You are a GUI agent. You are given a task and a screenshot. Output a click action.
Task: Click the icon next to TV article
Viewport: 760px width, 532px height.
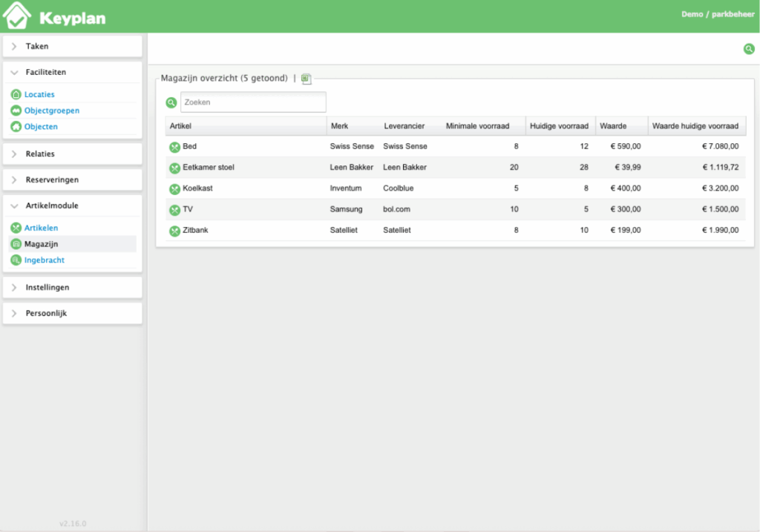click(174, 209)
